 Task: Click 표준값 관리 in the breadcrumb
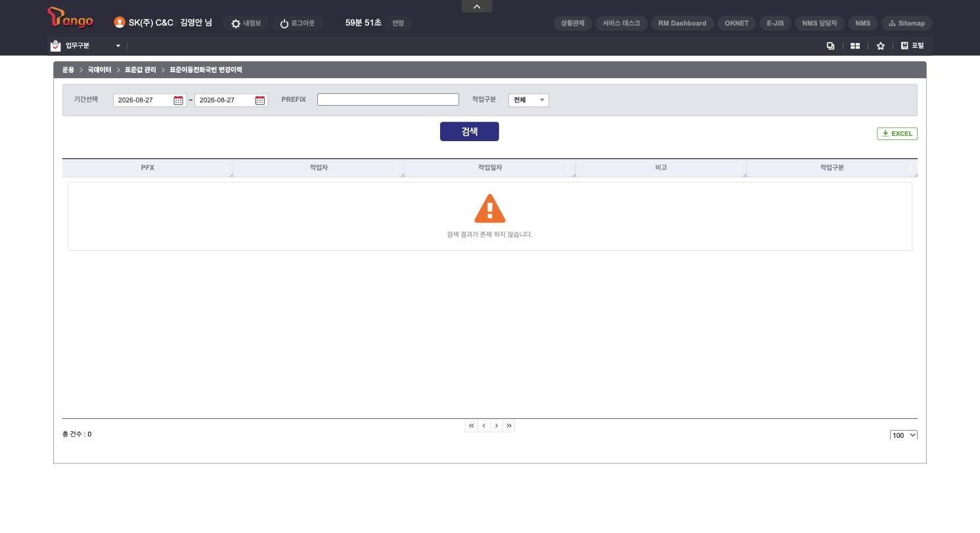click(141, 70)
